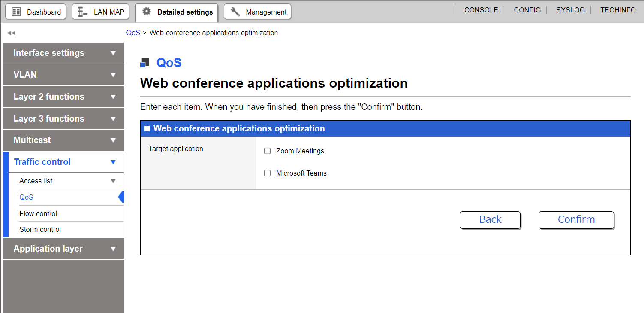Open the CONSOLE menu item
This screenshot has height=313, width=644.
pyautogui.click(x=481, y=10)
